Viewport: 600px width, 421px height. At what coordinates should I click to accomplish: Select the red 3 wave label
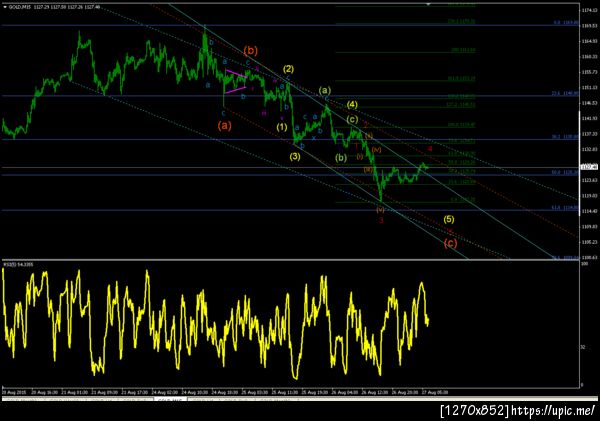pos(381,220)
